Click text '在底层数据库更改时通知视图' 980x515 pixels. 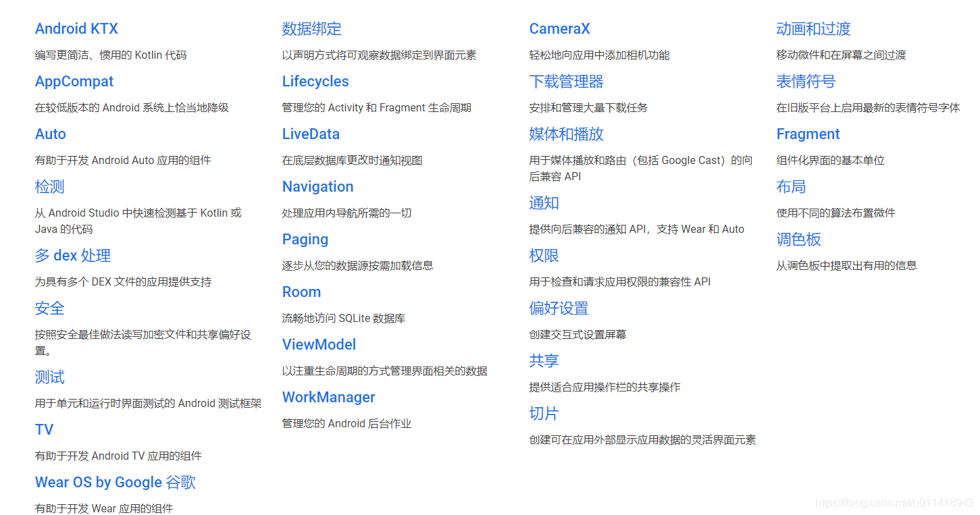point(353,161)
